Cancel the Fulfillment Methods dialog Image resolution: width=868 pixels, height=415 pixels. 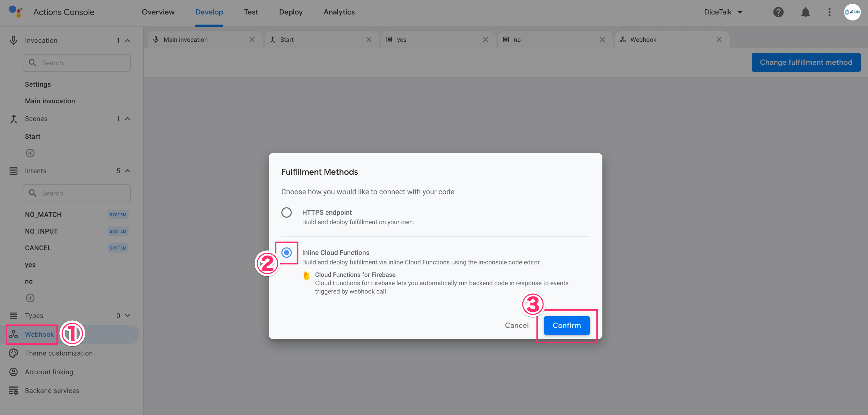(x=517, y=325)
